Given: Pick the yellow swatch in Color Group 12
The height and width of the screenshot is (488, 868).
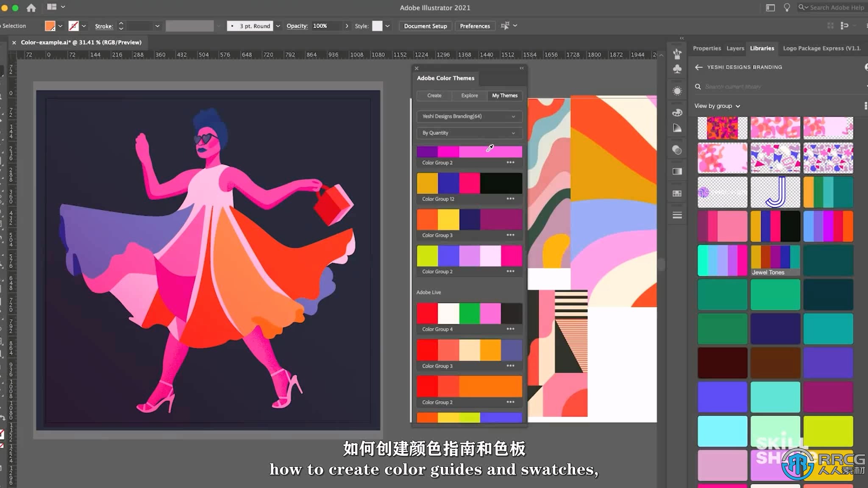Looking at the screenshot, I should point(427,183).
